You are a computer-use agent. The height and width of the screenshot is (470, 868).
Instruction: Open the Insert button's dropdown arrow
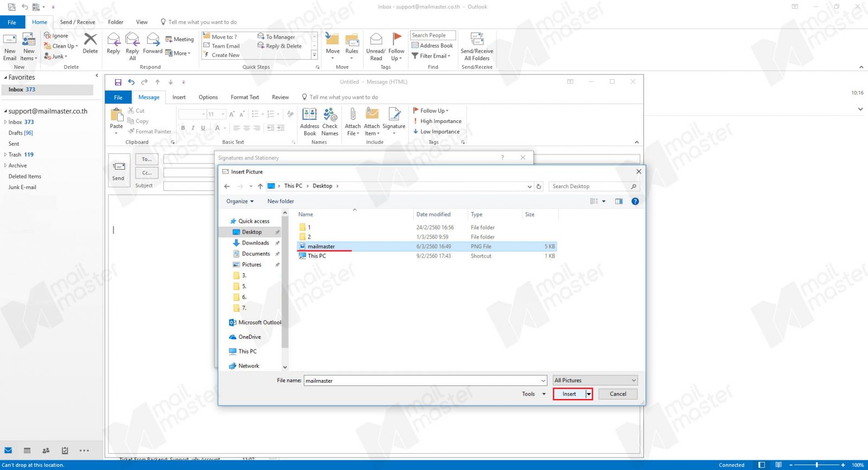tap(589, 394)
